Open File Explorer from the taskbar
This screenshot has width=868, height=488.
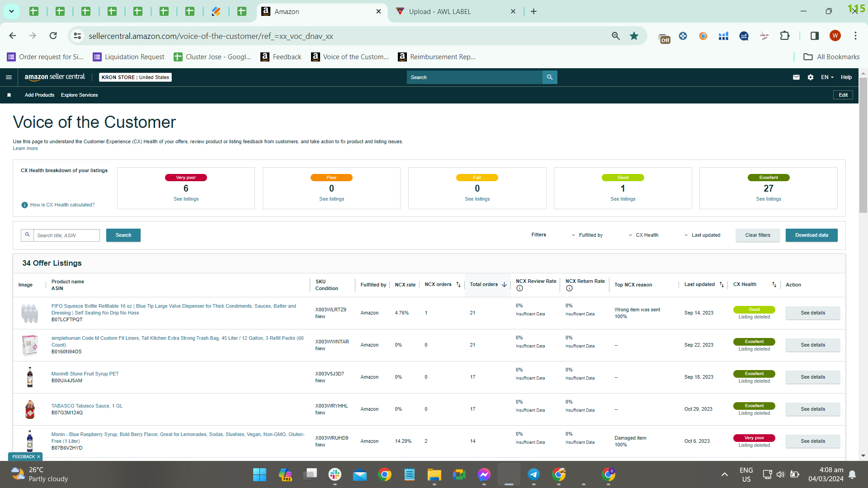click(434, 474)
